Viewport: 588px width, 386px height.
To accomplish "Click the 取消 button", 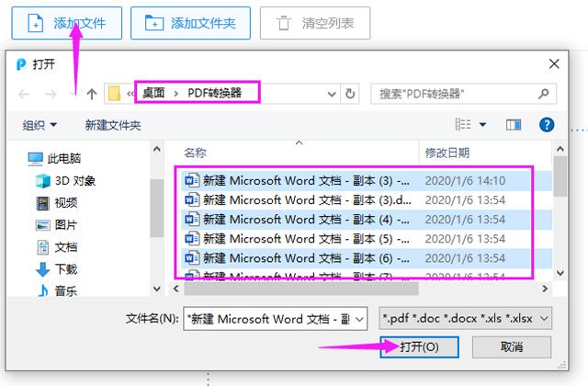I will point(512,346).
